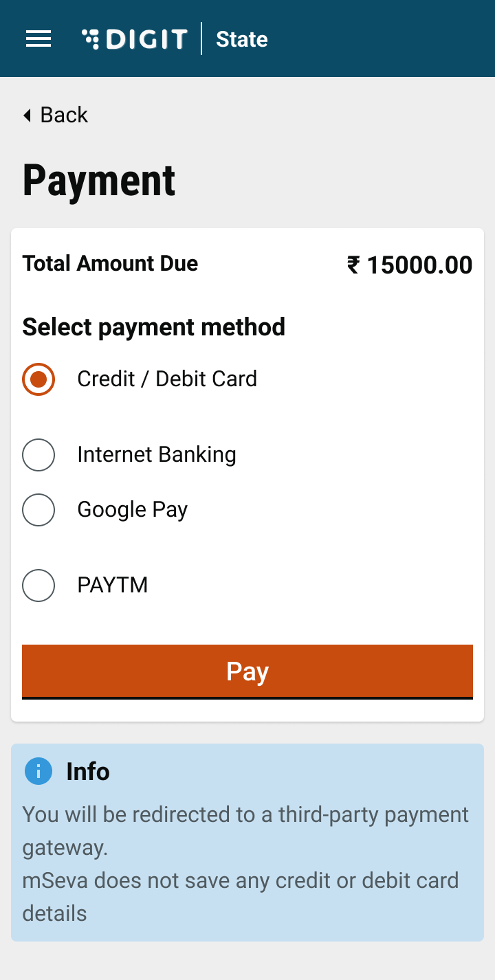This screenshot has width=495, height=980.
Task: Open the hamburger navigation menu
Action: (38, 39)
